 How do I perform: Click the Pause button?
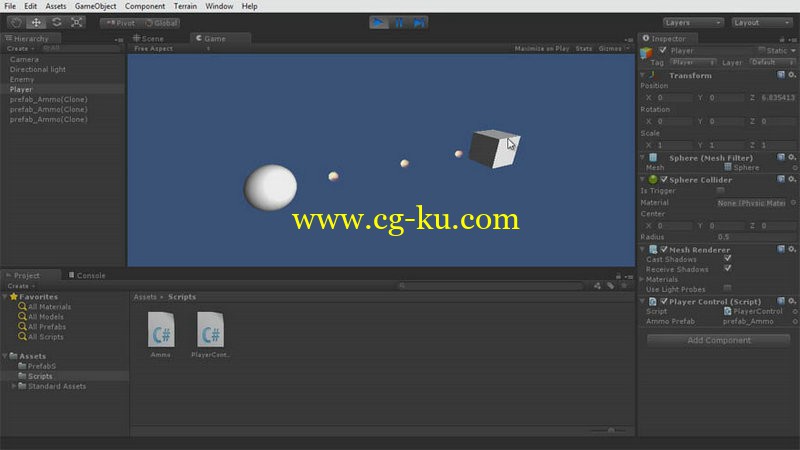[399, 22]
